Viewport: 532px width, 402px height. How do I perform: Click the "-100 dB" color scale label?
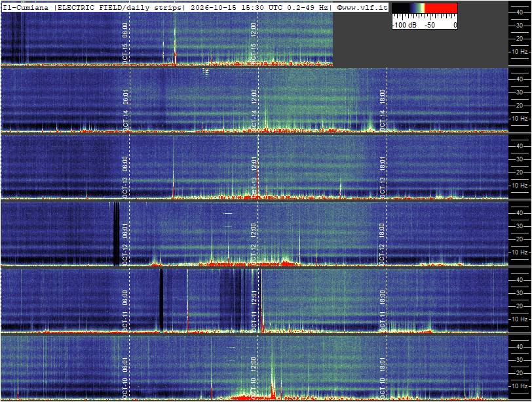pos(404,25)
